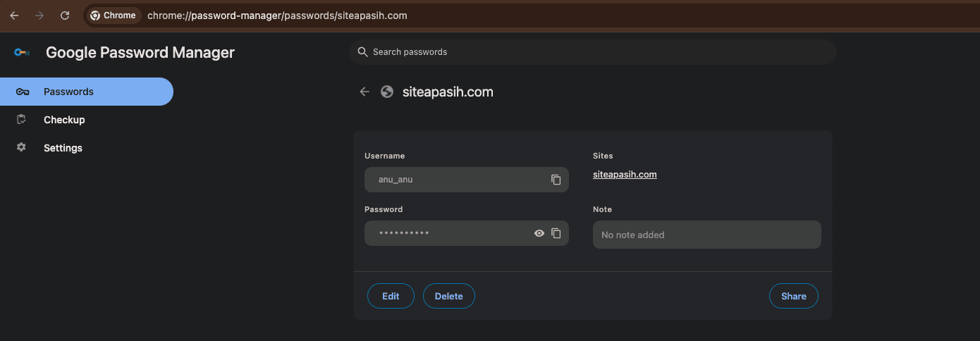Click the Google Password Manager key logo

(x=22, y=52)
